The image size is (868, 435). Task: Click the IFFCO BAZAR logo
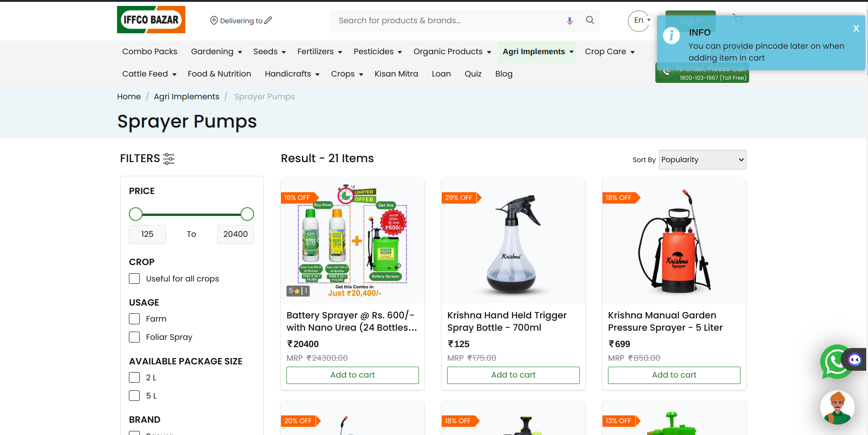tap(151, 20)
